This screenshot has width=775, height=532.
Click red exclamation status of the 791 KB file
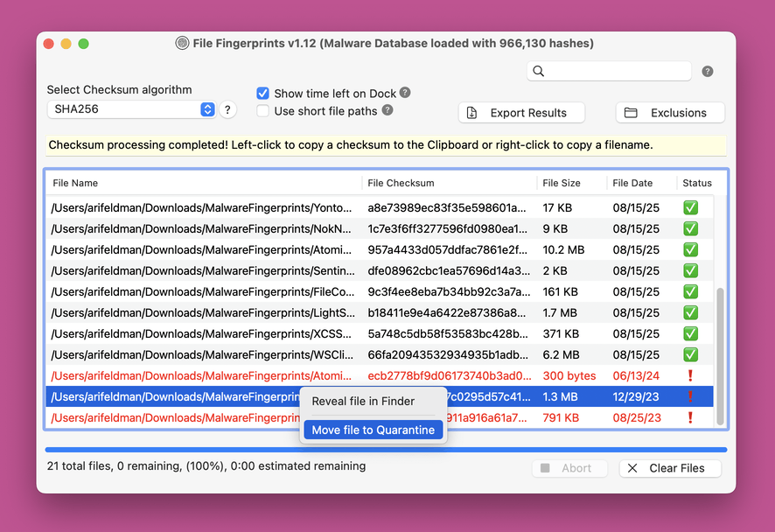pos(690,417)
